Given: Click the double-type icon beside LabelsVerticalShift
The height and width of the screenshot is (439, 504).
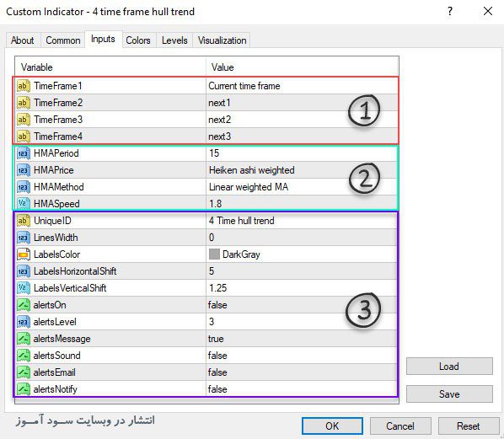Looking at the screenshot, I should coord(24,288).
